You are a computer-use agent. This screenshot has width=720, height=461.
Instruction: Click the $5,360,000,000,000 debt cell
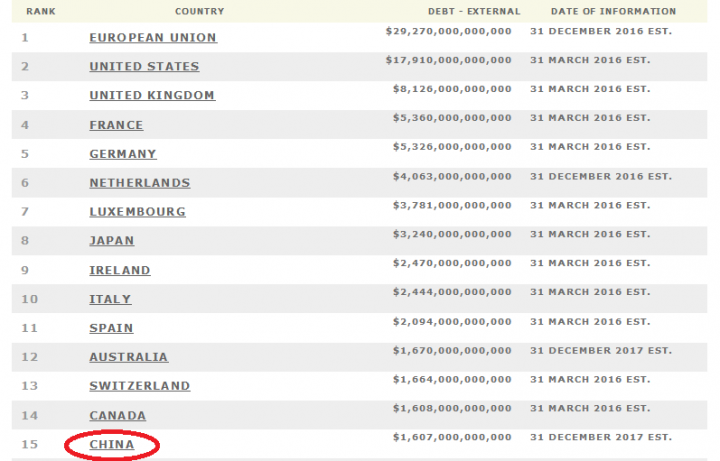pos(452,118)
